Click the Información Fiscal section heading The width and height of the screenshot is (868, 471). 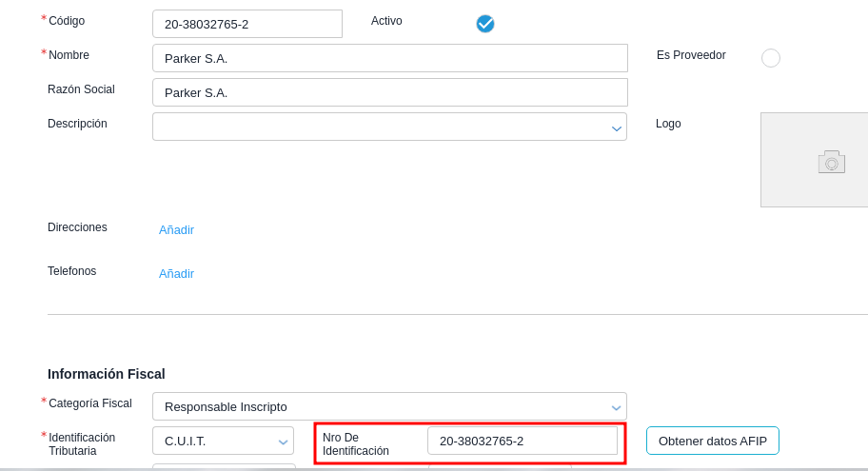[107, 374]
